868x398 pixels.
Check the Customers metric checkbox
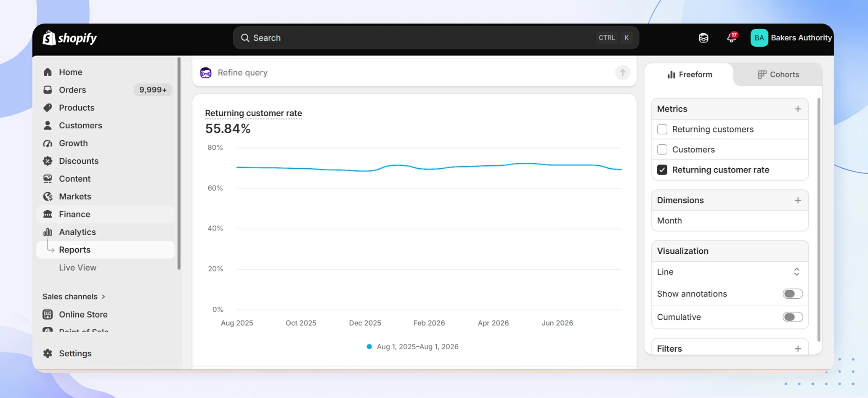click(662, 149)
